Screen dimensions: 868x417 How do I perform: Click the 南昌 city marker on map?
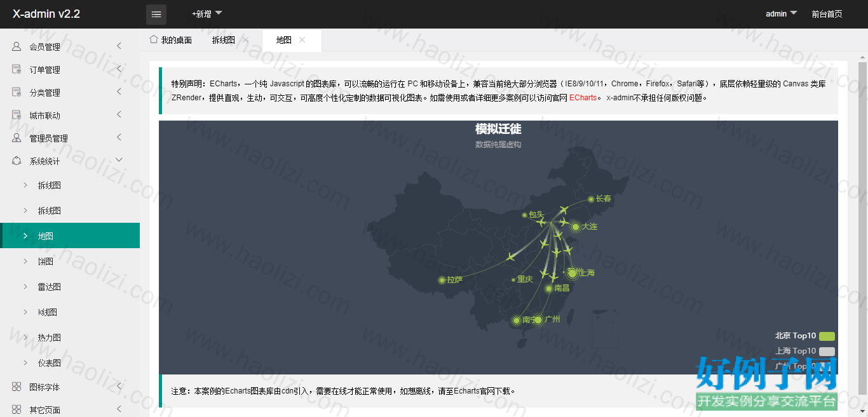(549, 288)
